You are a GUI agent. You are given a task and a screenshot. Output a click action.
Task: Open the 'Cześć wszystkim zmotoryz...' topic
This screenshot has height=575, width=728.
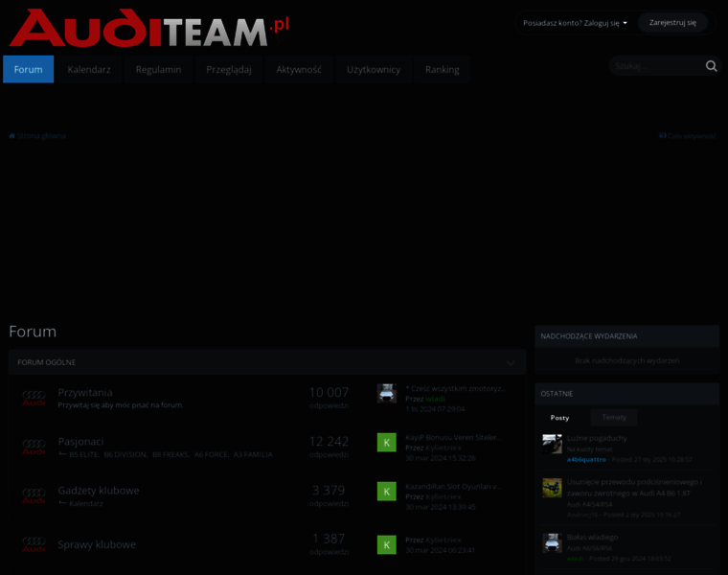tap(455, 388)
